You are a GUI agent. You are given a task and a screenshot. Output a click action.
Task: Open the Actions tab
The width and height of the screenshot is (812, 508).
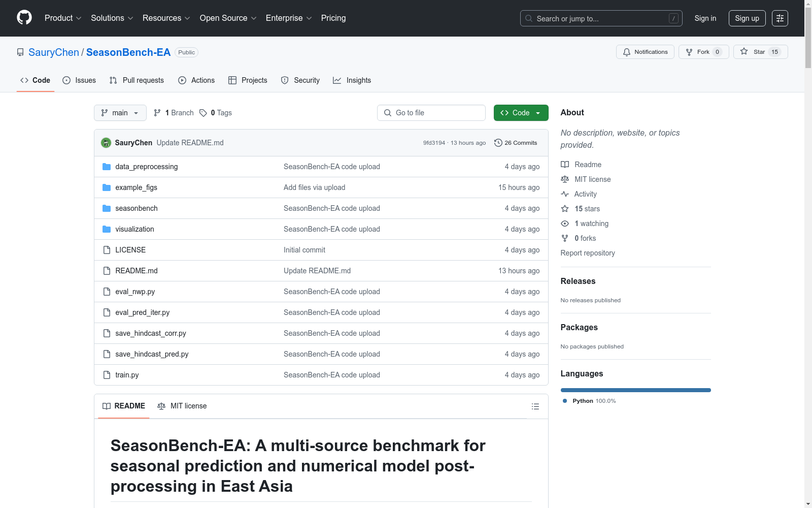196,80
